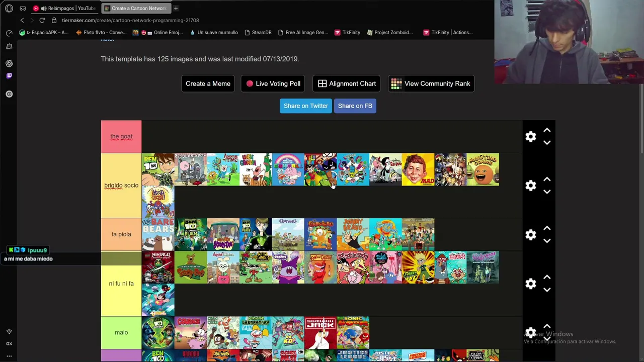
Task: Move 'brigido socio' tier down with arrow
Action: click(x=547, y=192)
